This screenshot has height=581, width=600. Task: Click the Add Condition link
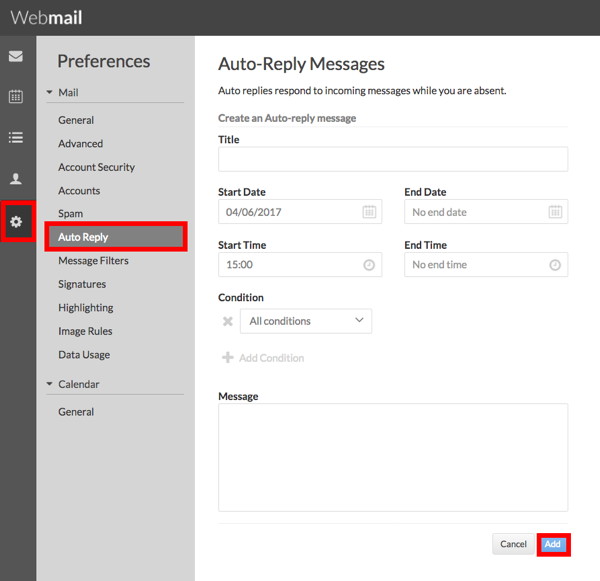pos(271,358)
